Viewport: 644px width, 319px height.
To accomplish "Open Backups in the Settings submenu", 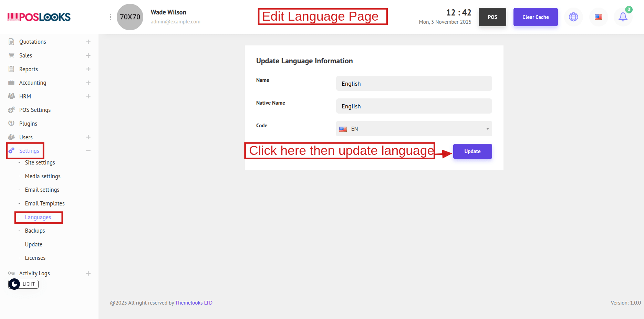I will [x=35, y=231].
